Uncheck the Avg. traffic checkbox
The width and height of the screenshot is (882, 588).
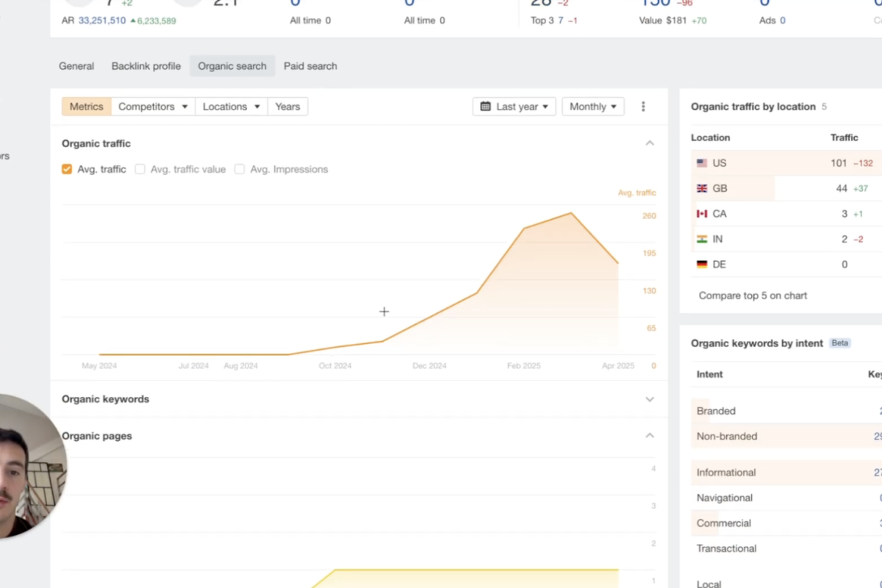(x=67, y=169)
